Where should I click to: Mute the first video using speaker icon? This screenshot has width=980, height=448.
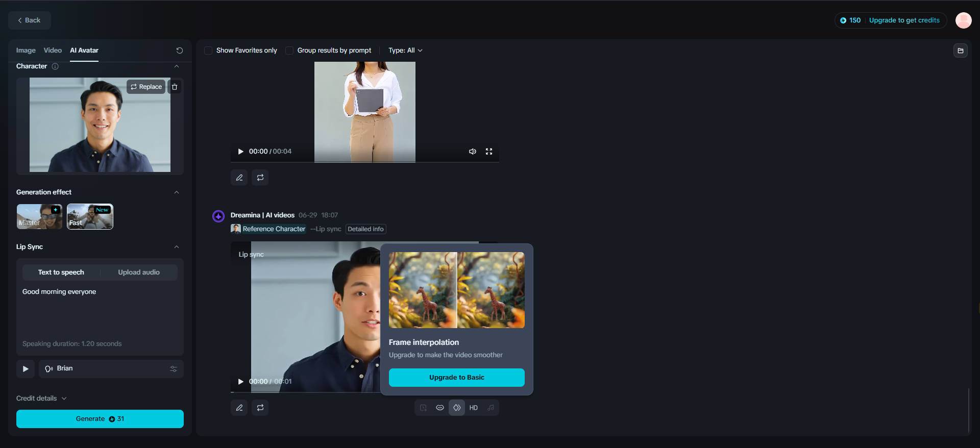pos(473,152)
